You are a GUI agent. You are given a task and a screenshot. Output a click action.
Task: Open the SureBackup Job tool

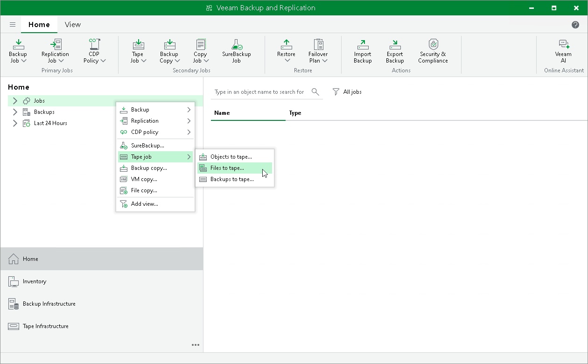(236, 51)
